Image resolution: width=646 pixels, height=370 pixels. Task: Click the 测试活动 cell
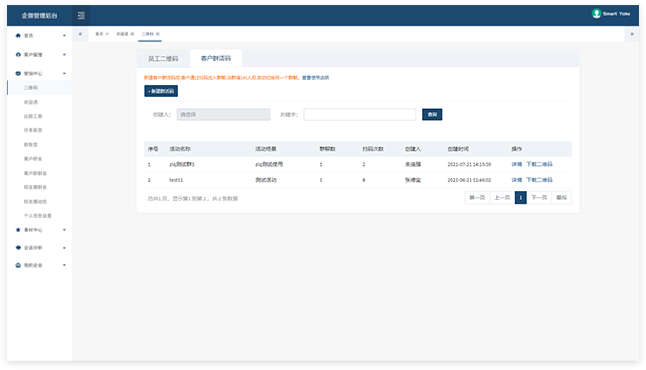[x=266, y=180]
